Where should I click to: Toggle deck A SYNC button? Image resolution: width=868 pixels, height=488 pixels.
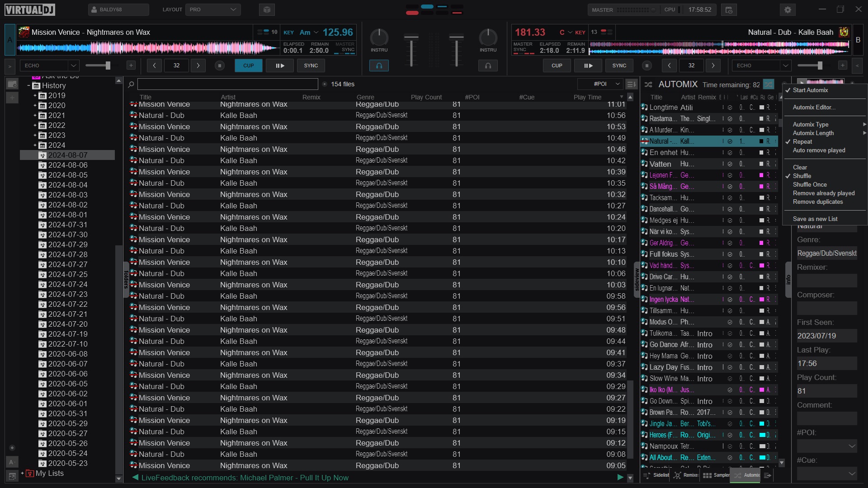[311, 66]
